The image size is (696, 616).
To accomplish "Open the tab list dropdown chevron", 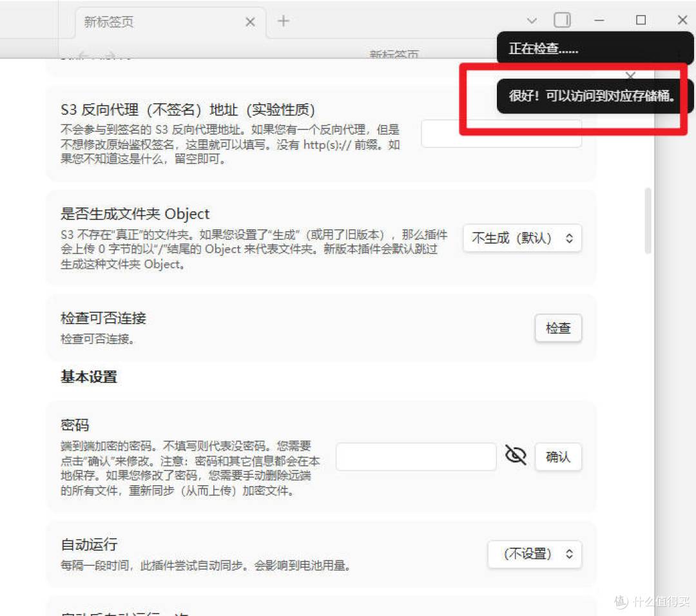I will (x=532, y=21).
